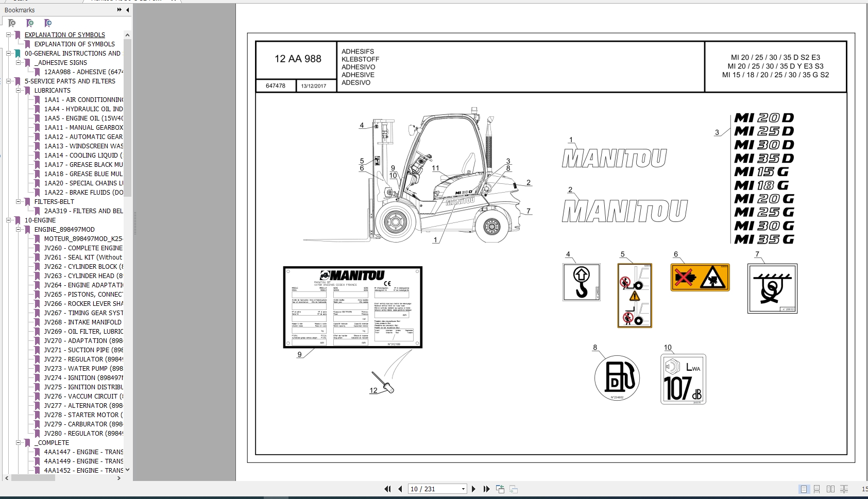Click the bookmark icon beside 4AA1447 - ENGINE
Image resolution: width=868 pixels, height=499 pixels.
pyautogui.click(x=37, y=452)
